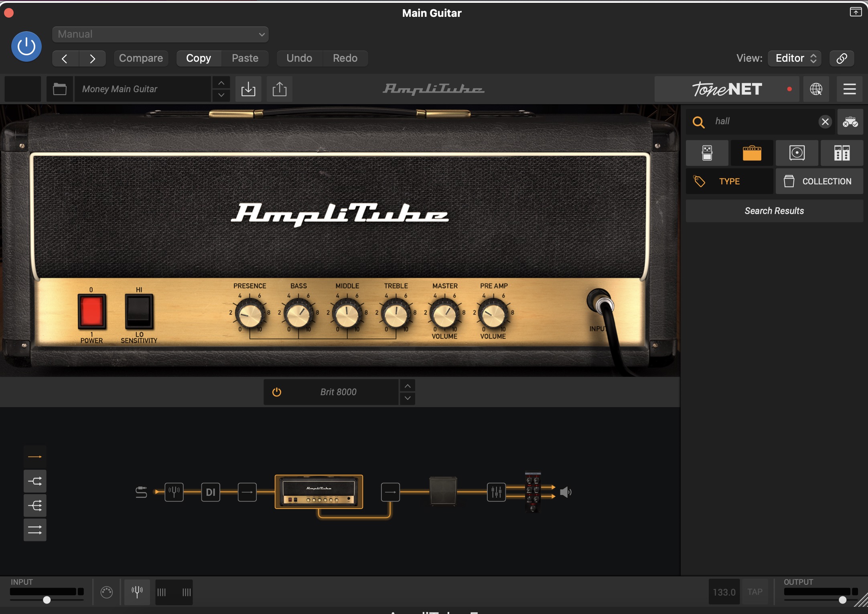Click the DI block in signal chain
This screenshot has height=614, width=868.
pyautogui.click(x=211, y=492)
